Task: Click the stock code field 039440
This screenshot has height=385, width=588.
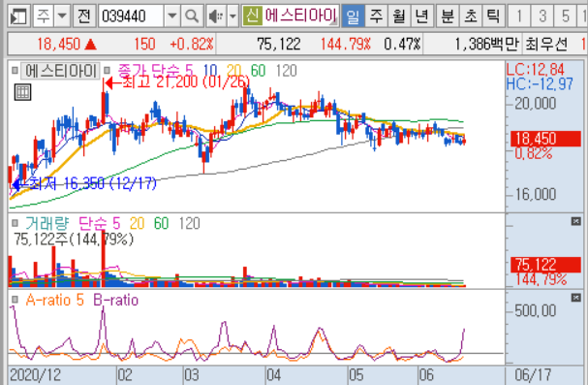Action: 131,16
